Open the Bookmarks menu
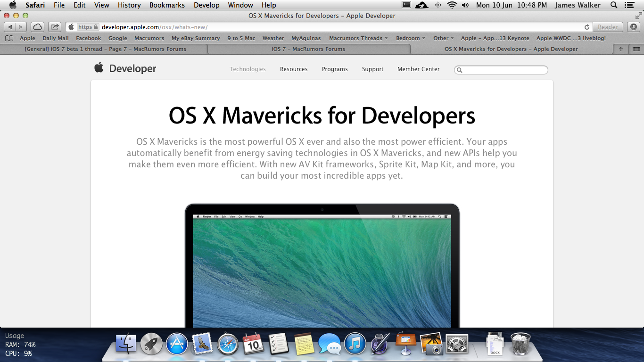 (x=167, y=5)
